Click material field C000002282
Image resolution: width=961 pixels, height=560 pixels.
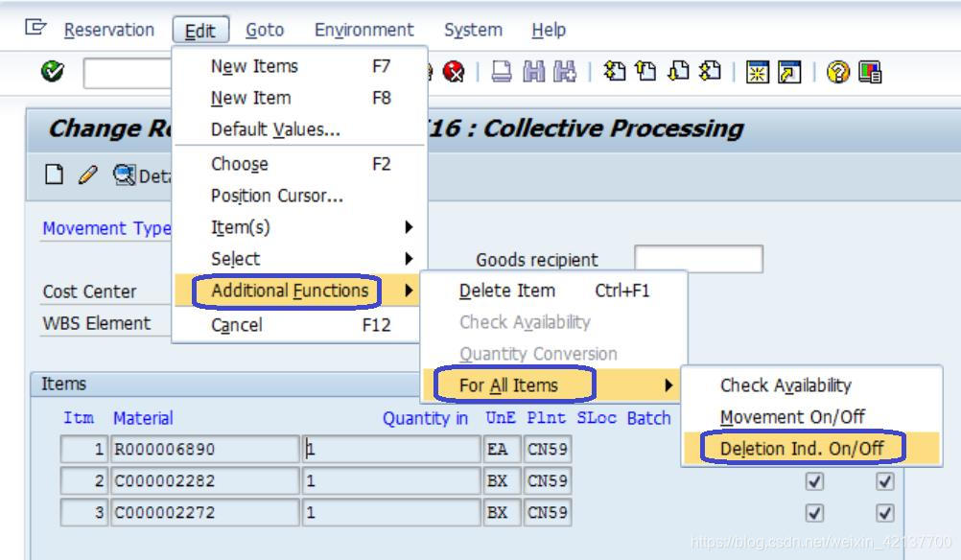tap(204, 481)
